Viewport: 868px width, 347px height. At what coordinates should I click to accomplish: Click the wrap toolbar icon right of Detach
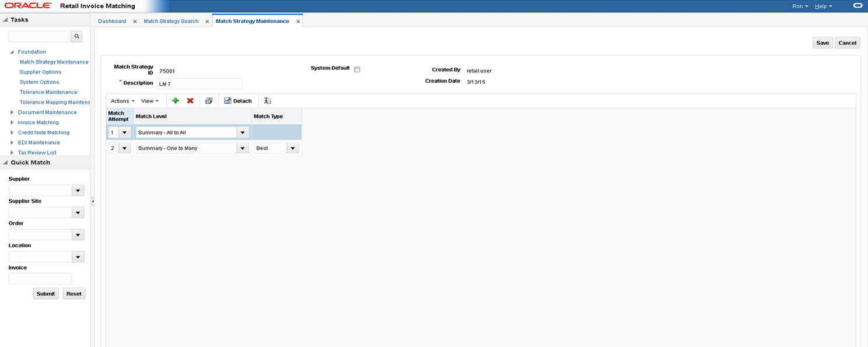[x=267, y=101]
